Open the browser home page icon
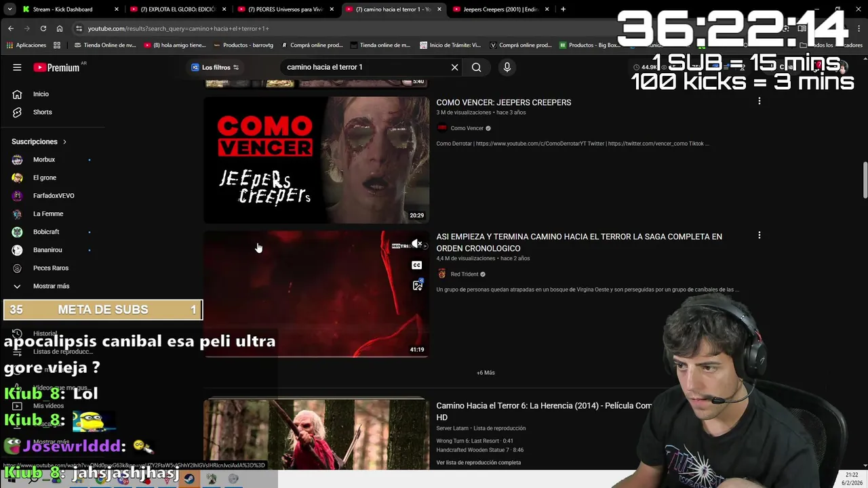 pyautogui.click(x=60, y=28)
